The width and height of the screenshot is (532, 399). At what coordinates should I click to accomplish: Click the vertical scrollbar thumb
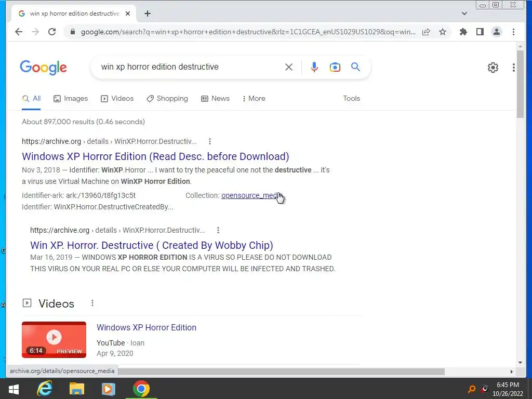[x=520, y=84]
